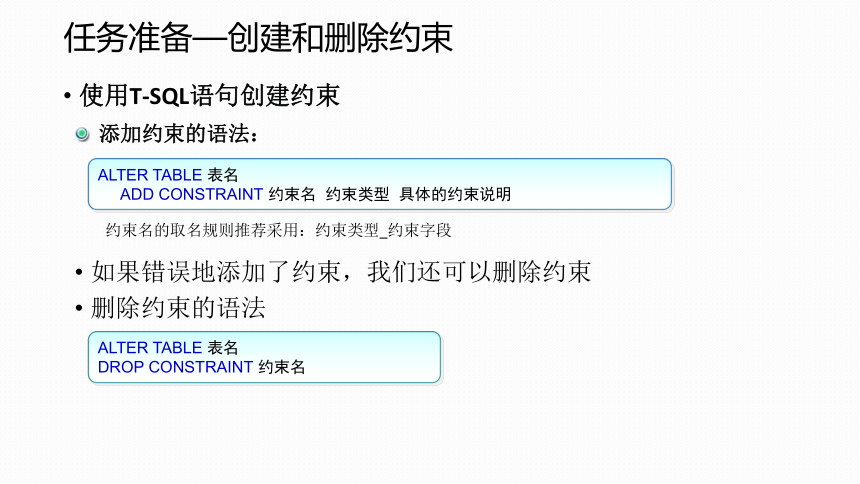Click the 约束类型_约束字段 naming pattern text
Screen dimensions: 860x484
383,230
